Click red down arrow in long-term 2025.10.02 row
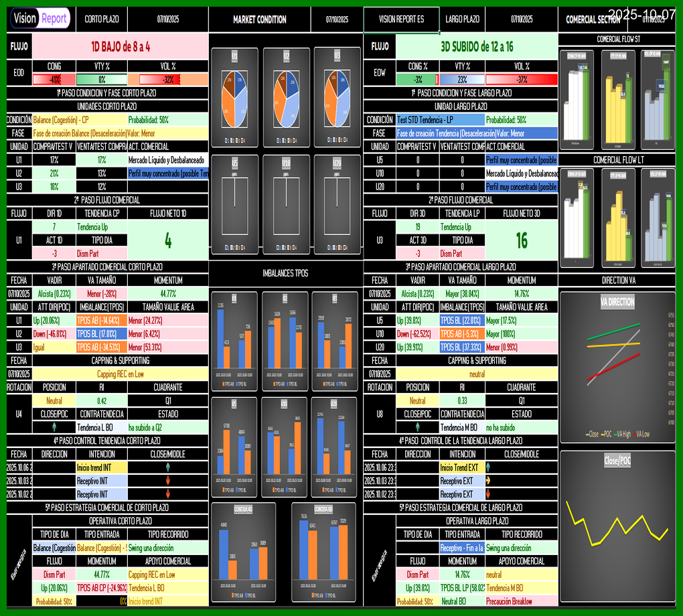Viewport: 683px width, 616px height. pos(489,494)
